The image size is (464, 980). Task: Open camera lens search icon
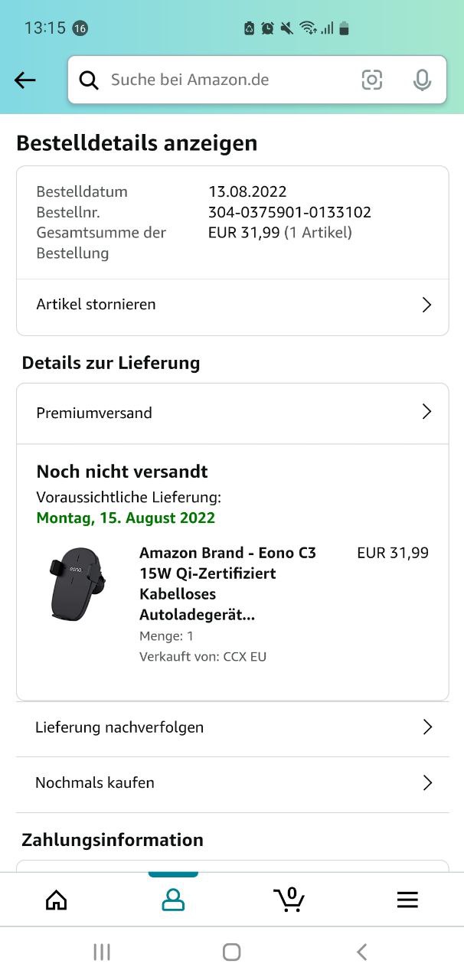[372, 80]
